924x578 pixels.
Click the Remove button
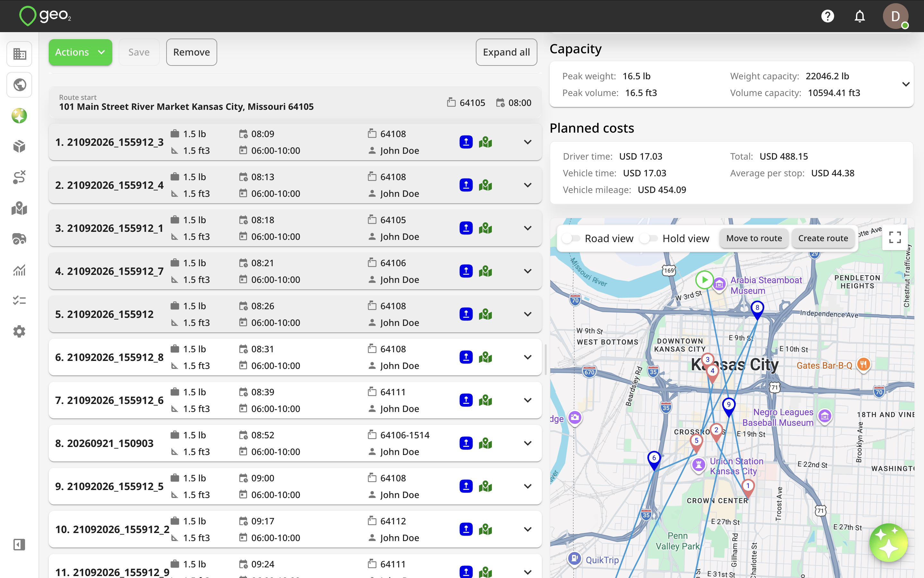(x=192, y=52)
